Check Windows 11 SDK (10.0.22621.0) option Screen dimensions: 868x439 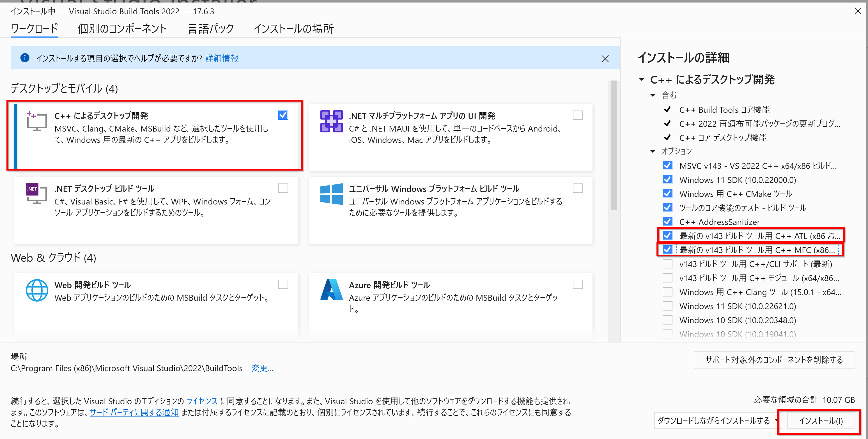coord(667,306)
